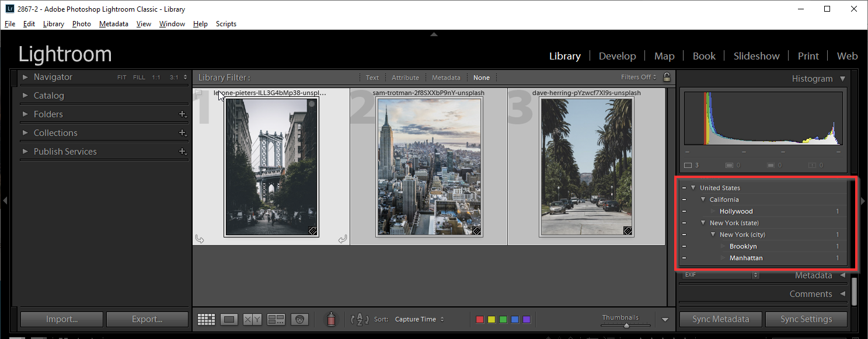The height and width of the screenshot is (339, 868).
Task: Open Compare view (XY icon)
Action: [252, 319]
